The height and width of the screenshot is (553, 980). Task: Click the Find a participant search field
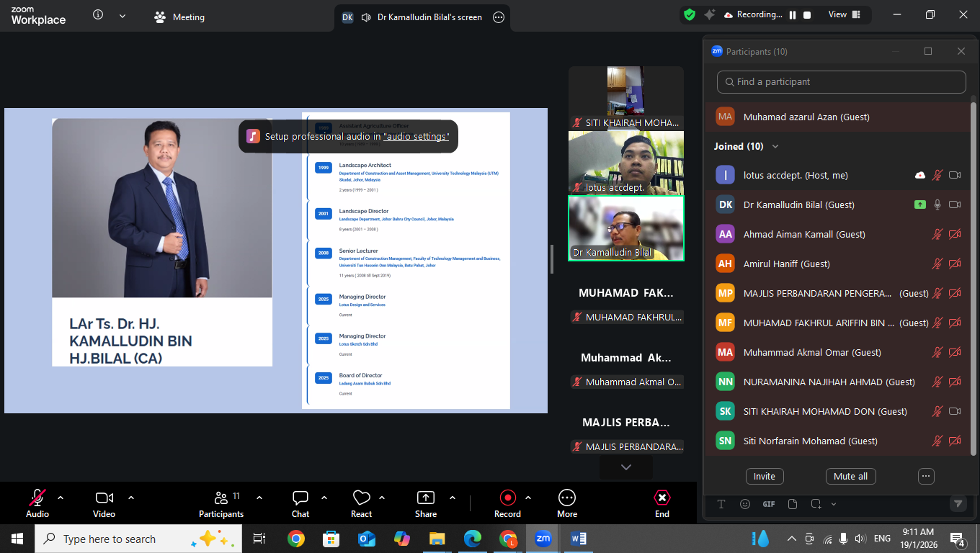[x=842, y=82]
